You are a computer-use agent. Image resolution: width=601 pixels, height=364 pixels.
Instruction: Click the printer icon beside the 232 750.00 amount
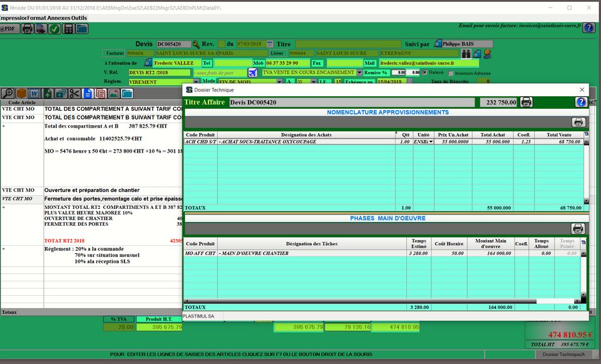point(526,102)
